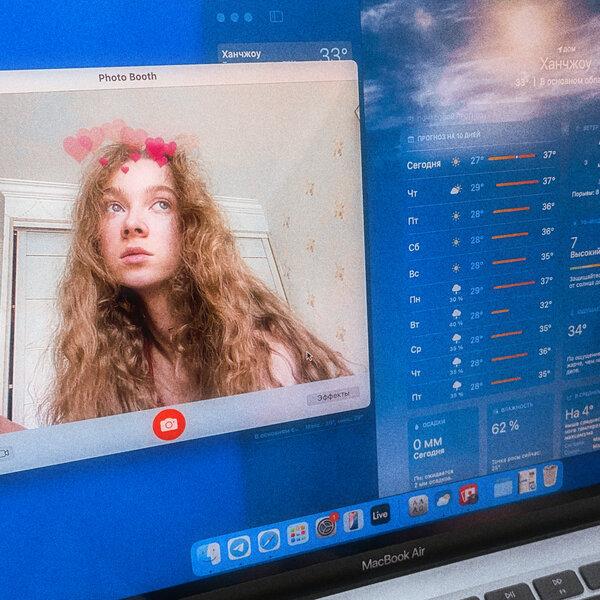Open Safari in the dock
Viewport: 600px width, 600px height.
[x=268, y=540]
